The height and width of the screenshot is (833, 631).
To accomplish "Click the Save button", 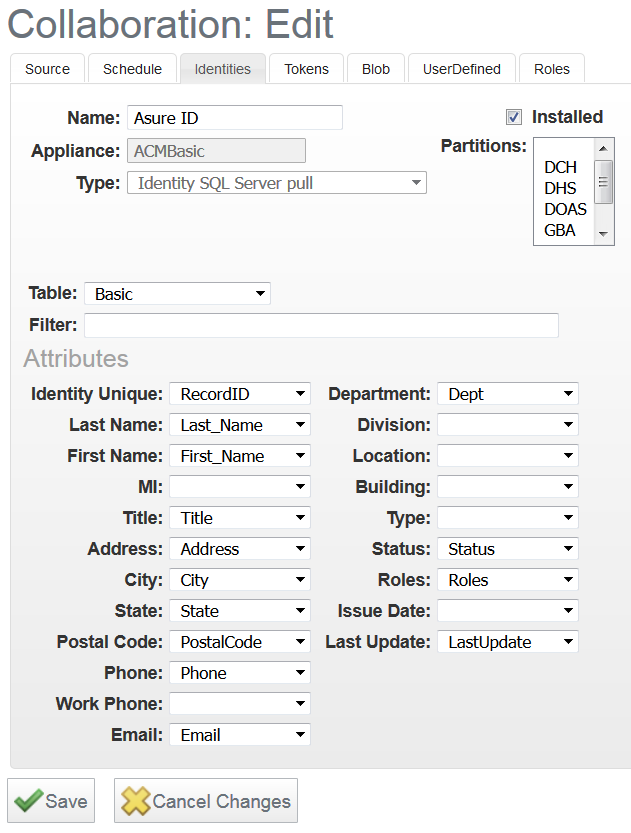I will (x=50, y=800).
